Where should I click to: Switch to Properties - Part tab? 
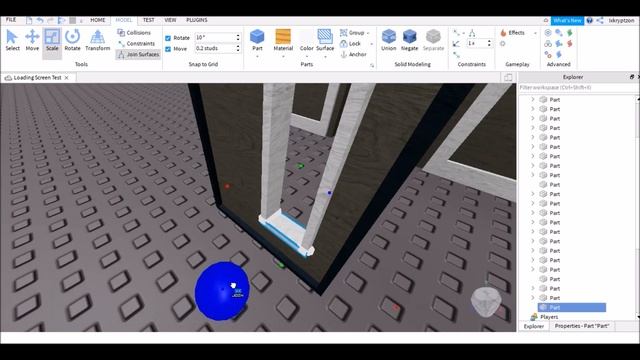tap(582, 326)
